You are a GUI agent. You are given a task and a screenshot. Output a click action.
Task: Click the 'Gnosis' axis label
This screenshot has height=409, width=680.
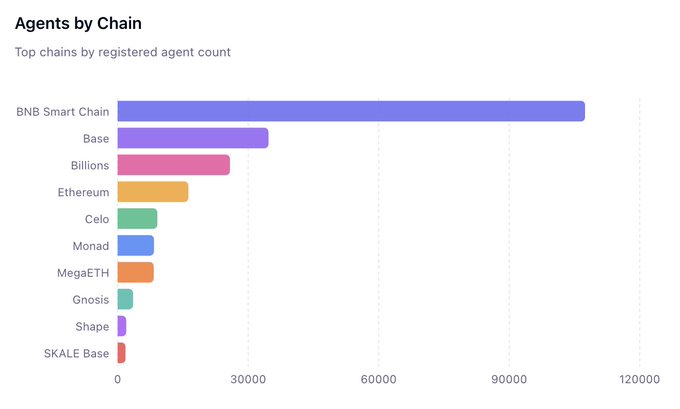click(91, 300)
